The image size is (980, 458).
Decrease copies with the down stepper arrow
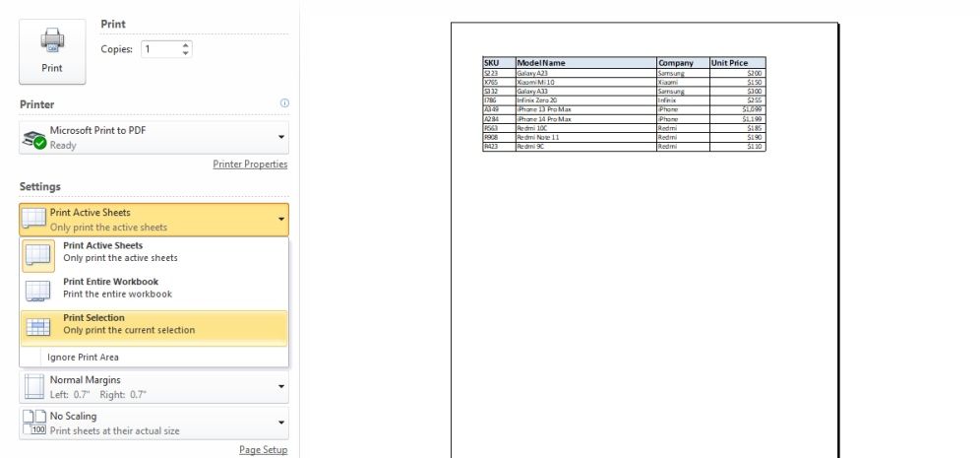click(186, 53)
